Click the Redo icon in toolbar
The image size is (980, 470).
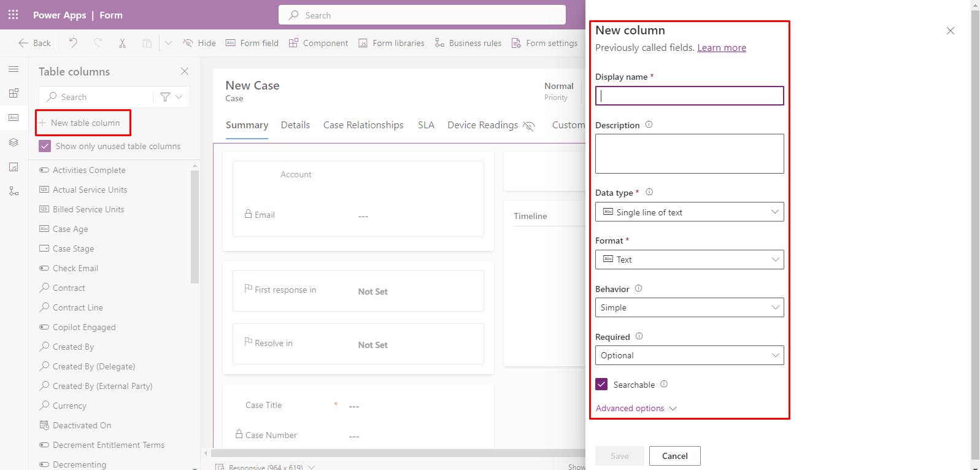pos(98,43)
